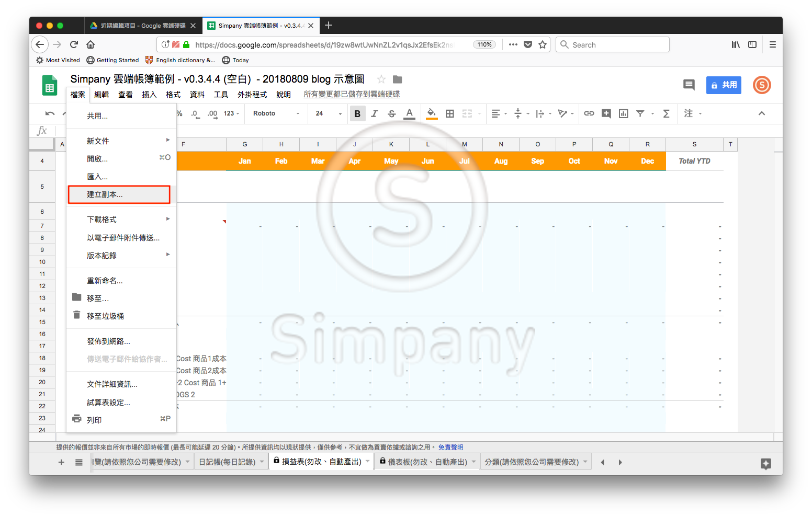Insert a comment via toolbar icon
Screen dimensions: 812x517
pos(606,113)
